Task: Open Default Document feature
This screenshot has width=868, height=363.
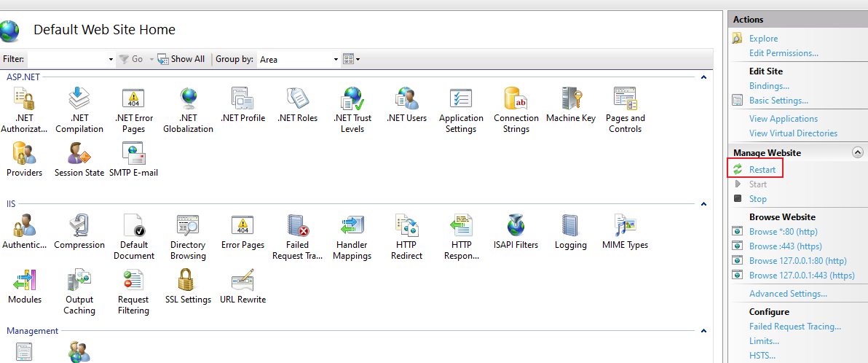Action: pos(133,237)
